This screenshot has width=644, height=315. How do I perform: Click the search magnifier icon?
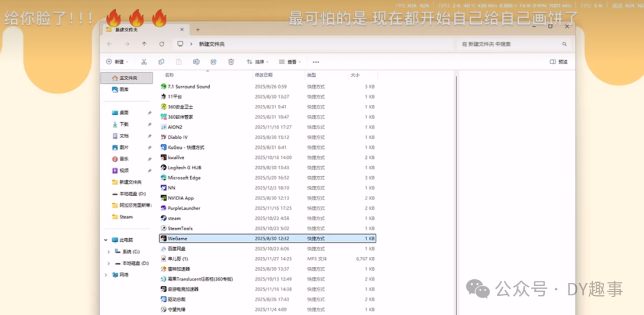point(564,44)
